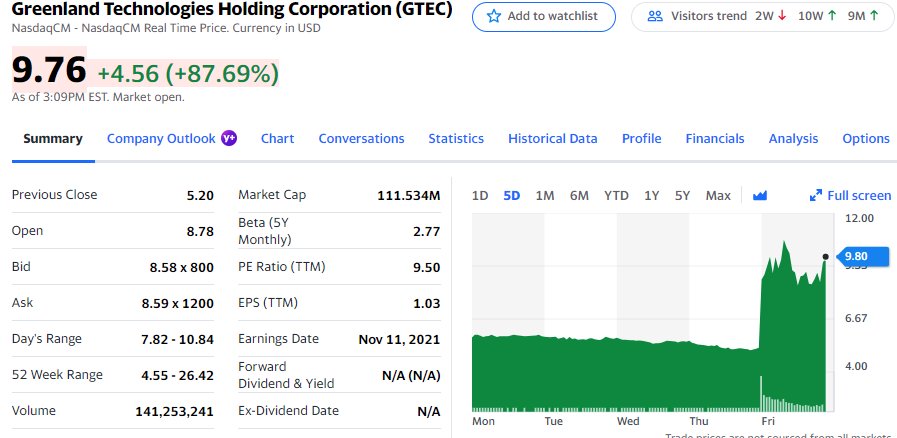Switch to the Profile tab
Viewport: 897px width, 438px height.
(641, 138)
